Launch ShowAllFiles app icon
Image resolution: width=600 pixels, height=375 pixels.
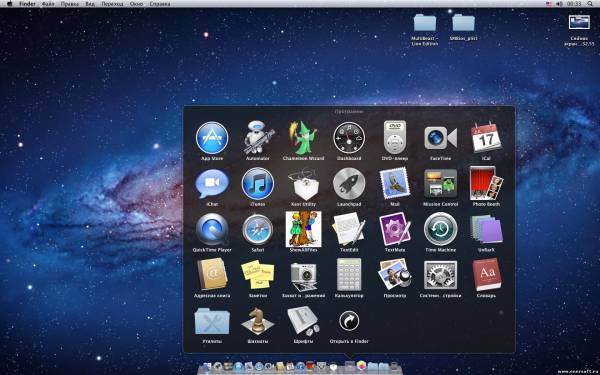(x=303, y=229)
